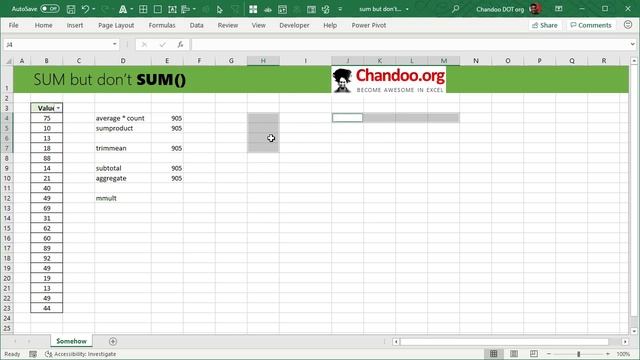Open the Help tab
Viewport: 640px width, 360px height.
click(x=330, y=25)
